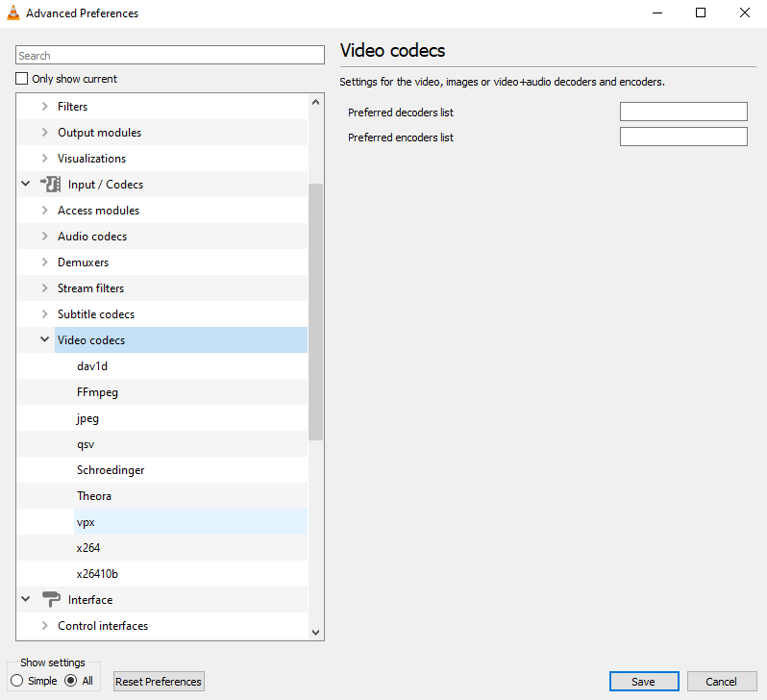This screenshot has width=767, height=700.
Task: Click the Reset Preferences button
Action: [x=159, y=682]
